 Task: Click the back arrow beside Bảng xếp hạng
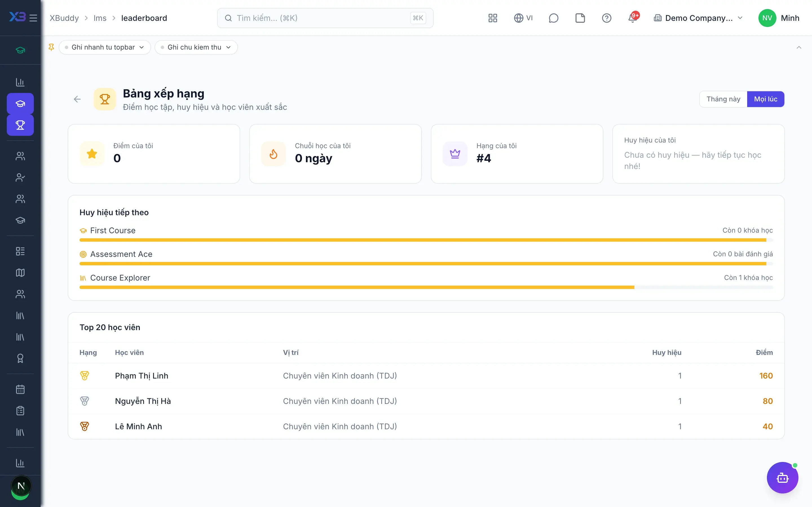coord(77,99)
